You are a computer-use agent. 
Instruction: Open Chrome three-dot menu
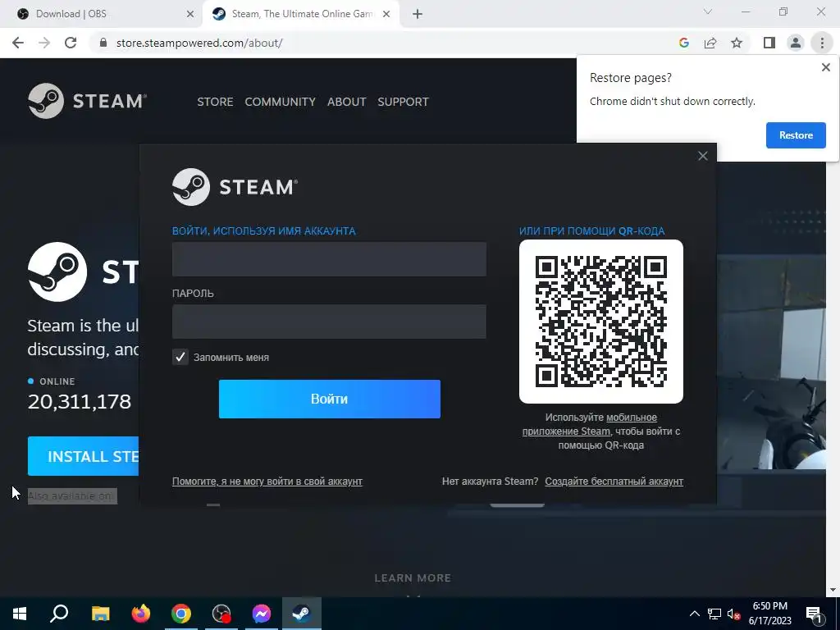(x=822, y=43)
